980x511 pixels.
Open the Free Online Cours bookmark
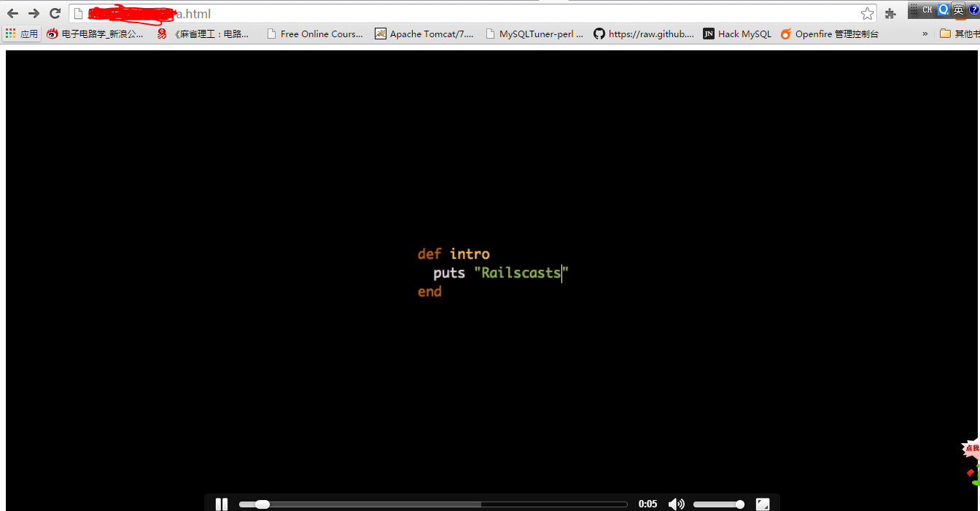(316, 33)
